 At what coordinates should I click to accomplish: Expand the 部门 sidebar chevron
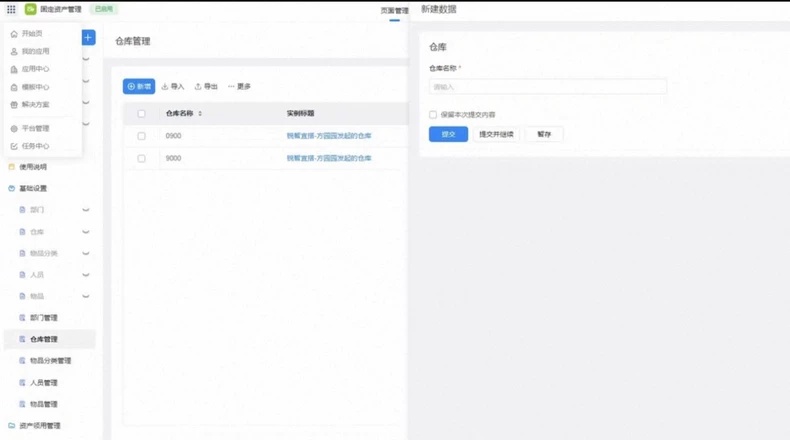pos(86,210)
